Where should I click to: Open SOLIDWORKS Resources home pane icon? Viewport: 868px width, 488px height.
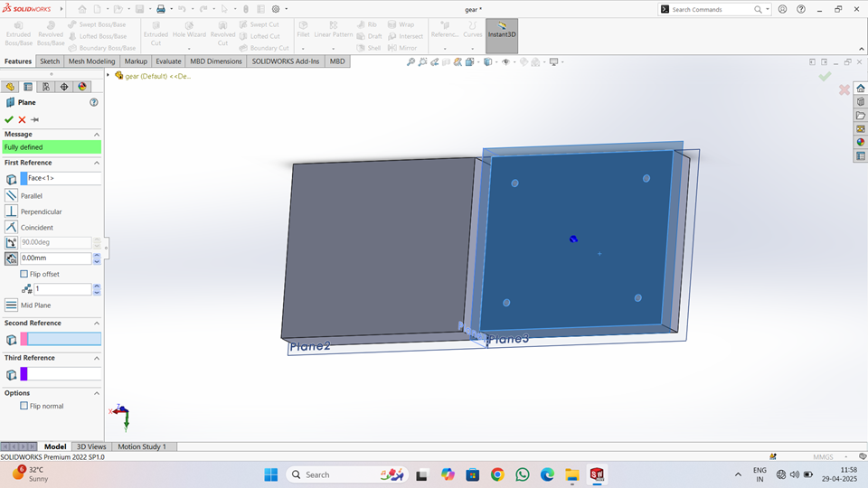click(860, 88)
